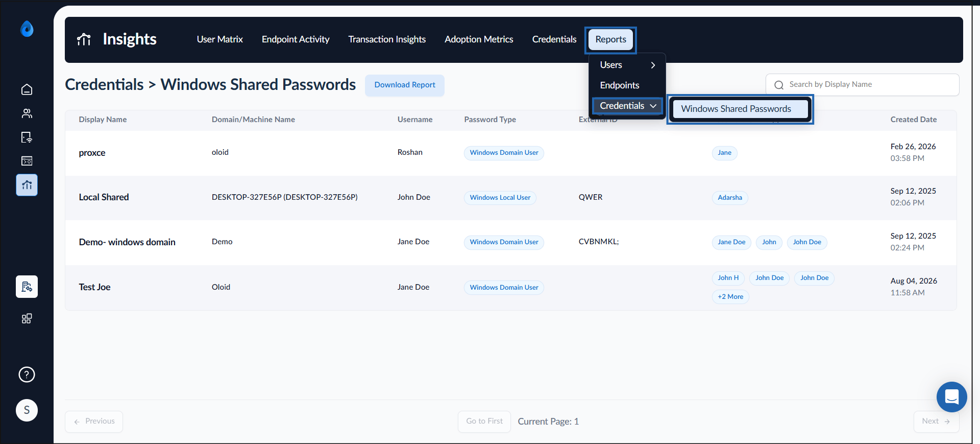
Task: Click DESKTOP-327E56P machine name cell
Action: (285, 197)
